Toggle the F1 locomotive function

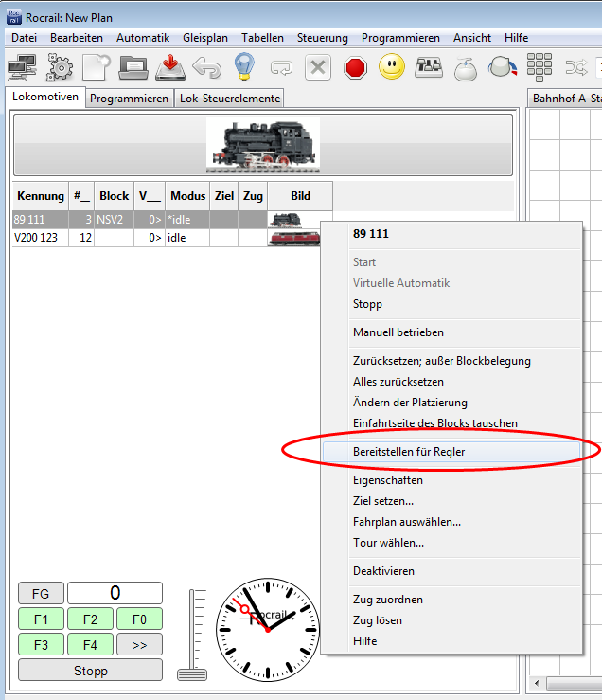click(42, 619)
